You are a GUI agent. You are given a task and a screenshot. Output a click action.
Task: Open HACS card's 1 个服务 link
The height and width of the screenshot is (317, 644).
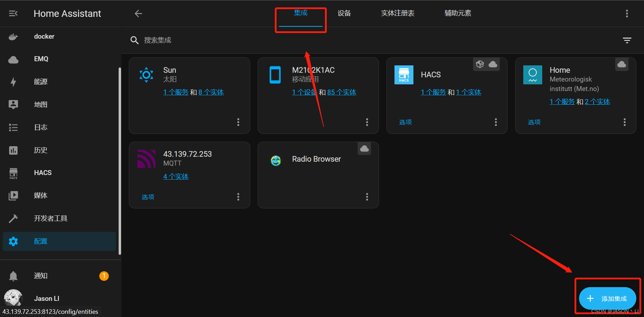[433, 92]
